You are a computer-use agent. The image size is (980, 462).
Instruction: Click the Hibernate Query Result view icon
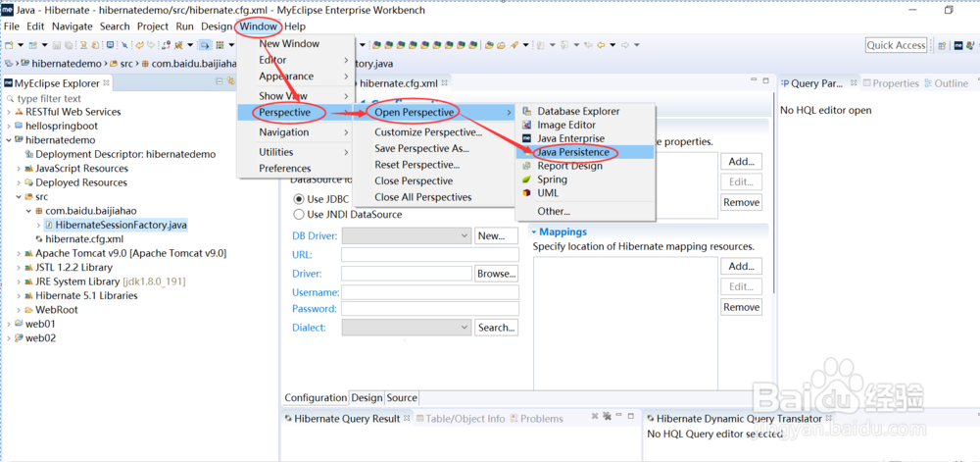tap(288, 418)
